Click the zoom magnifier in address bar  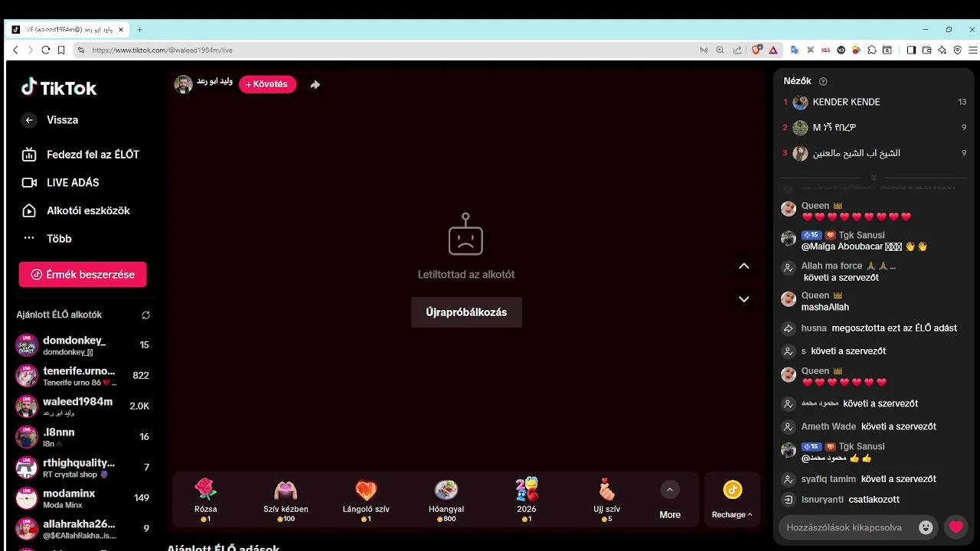[720, 50]
